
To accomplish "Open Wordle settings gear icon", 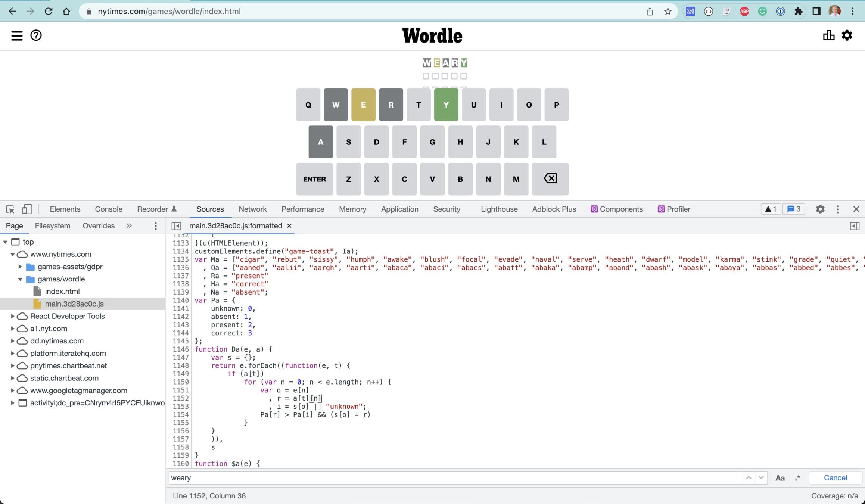I will click(847, 35).
